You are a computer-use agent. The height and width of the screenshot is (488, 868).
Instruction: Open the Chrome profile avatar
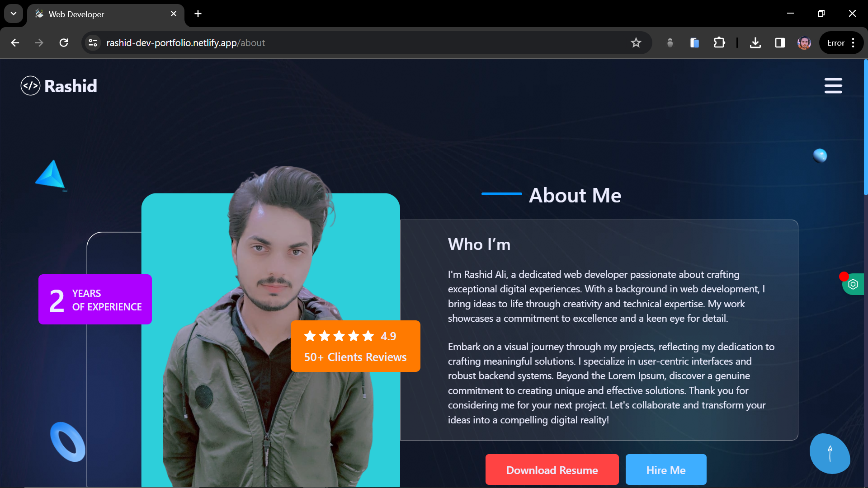tap(804, 43)
